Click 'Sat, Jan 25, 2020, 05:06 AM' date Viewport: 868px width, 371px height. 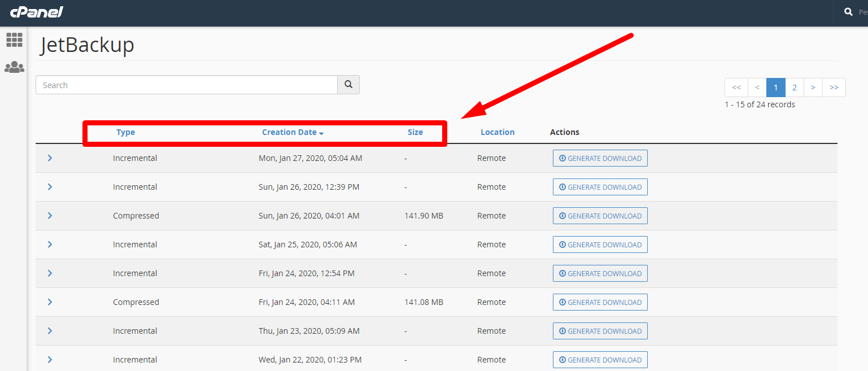(308, 245)
